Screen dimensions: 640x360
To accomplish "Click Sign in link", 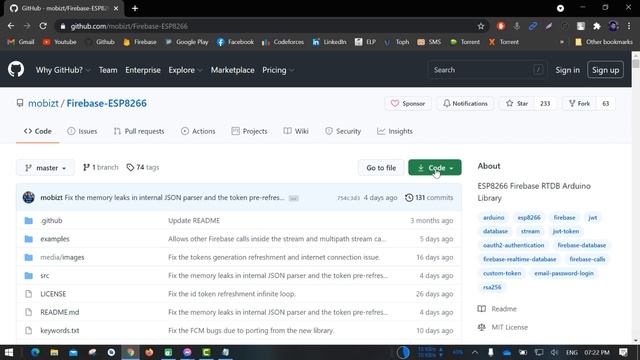I will click(567, 70).
